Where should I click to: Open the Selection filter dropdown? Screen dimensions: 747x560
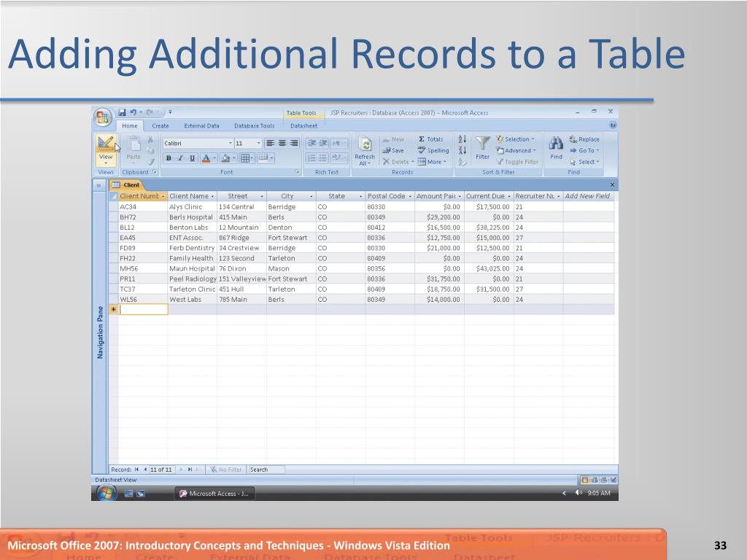(x=516, y=139)
